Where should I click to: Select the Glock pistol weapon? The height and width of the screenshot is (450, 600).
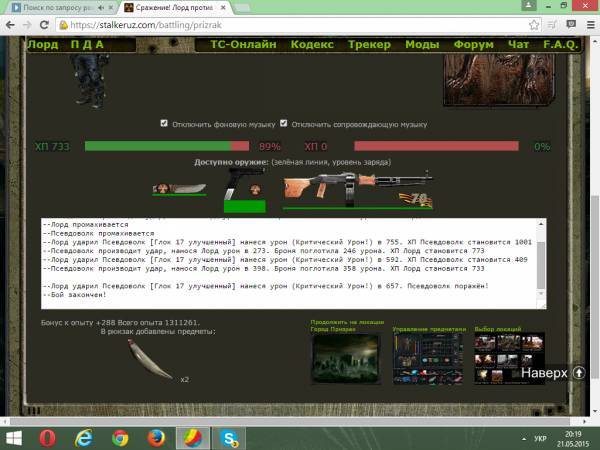click(243, 187)
